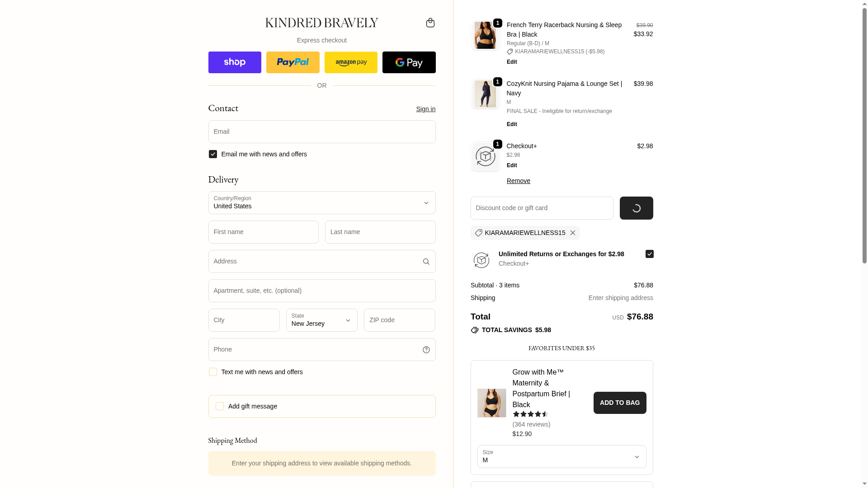Untick Unlimited Returns or Exchanges checkbox
Image resolution: width=868 pixels, height=488 pixels.
pyautogui.click(x=649, y=254)
